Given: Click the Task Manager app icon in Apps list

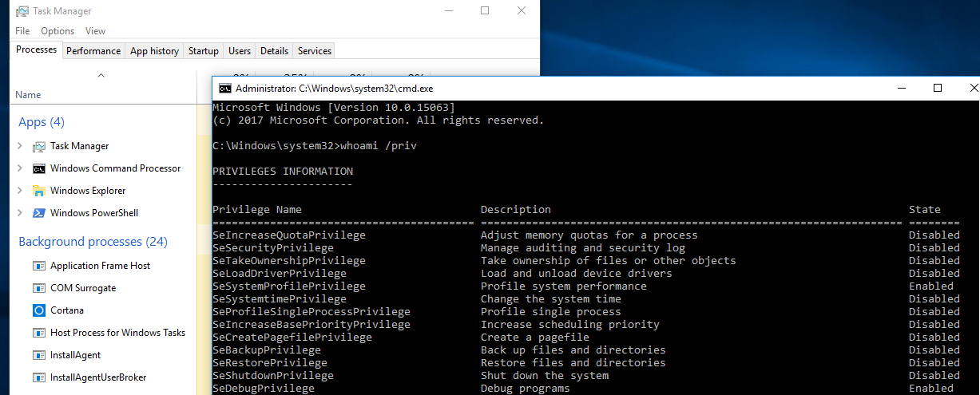Looking at the screenshot, I should (39, 147).
